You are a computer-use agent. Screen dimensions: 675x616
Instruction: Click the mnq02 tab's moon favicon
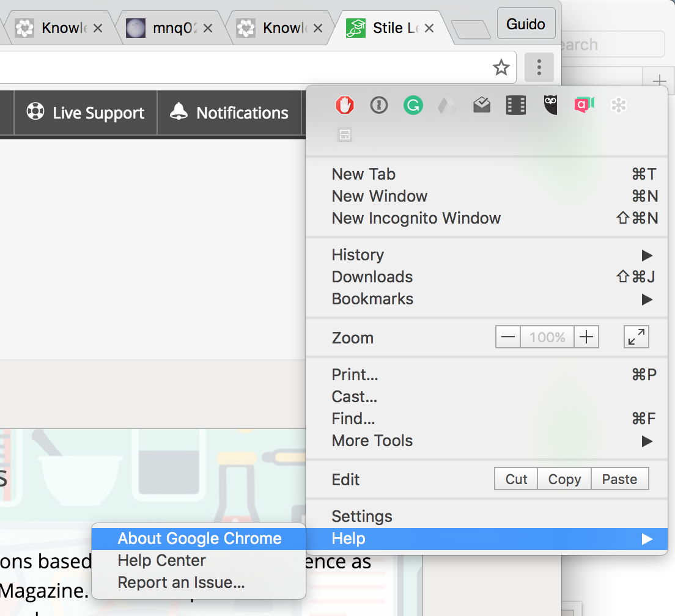(x=136, y=28)
